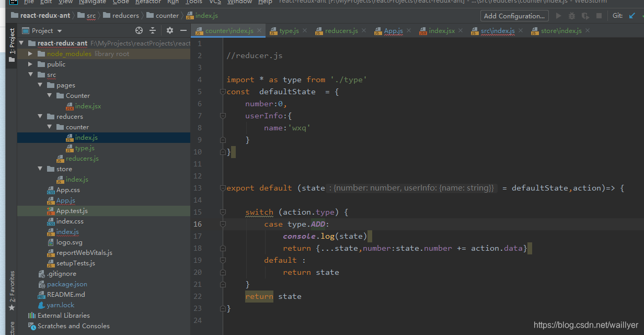Click src in the breadcrumb bar
Screen dimensions: 644x335
(x=86, y=16)
